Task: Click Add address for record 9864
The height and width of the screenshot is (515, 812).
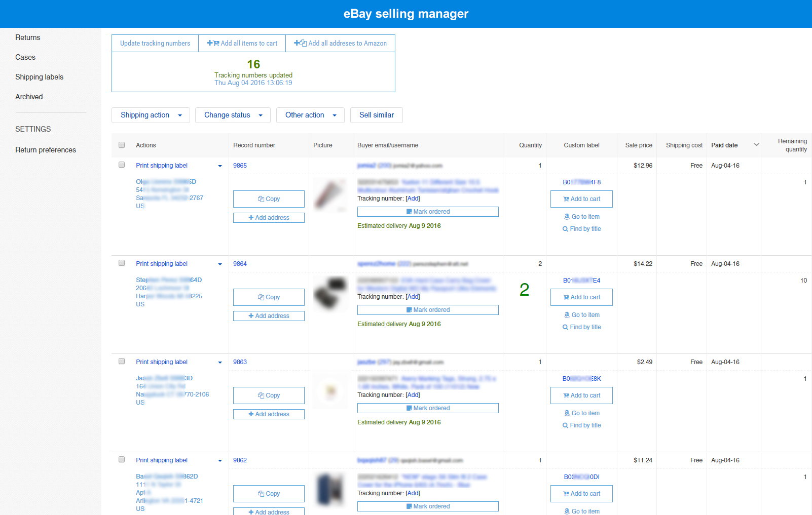Action: point(269,316)
